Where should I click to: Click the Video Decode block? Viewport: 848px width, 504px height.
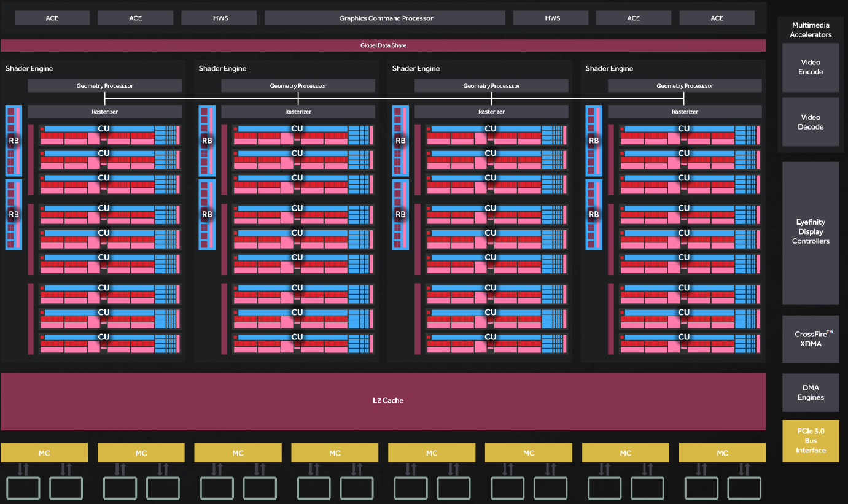point(810,122)
